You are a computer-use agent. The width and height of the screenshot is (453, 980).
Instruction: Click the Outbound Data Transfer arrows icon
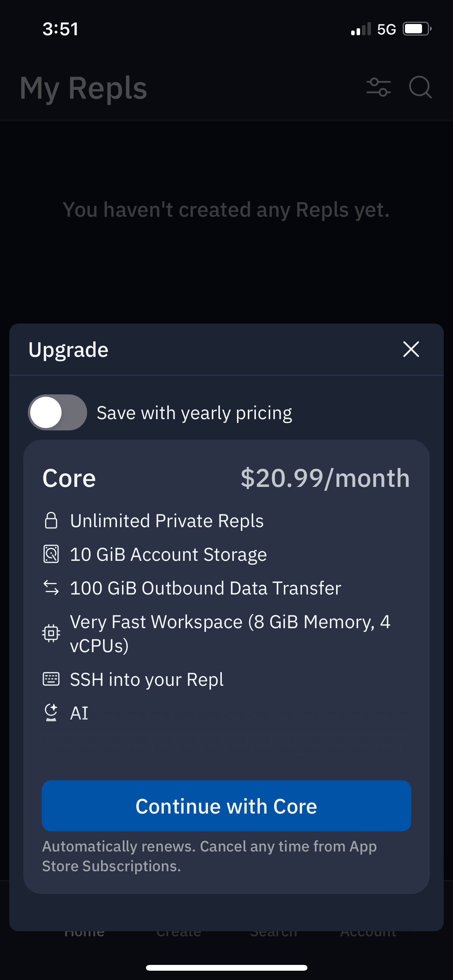51,588
